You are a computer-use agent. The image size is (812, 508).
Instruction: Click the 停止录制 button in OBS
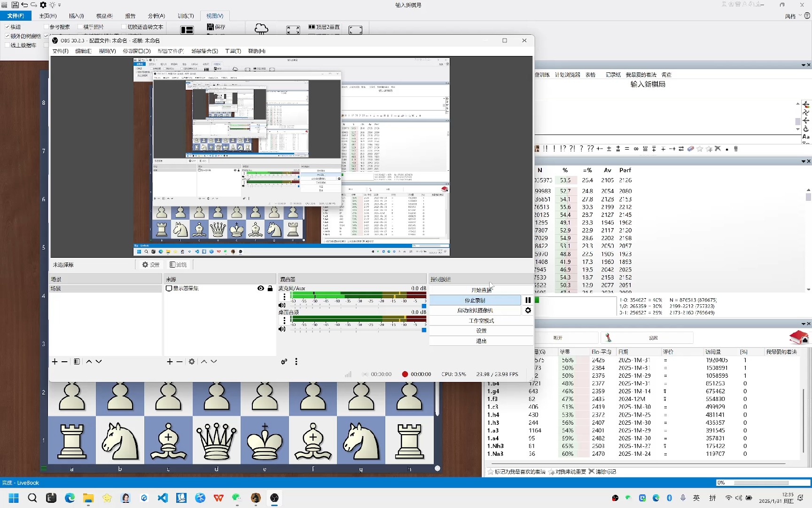[x=475, y=300]
